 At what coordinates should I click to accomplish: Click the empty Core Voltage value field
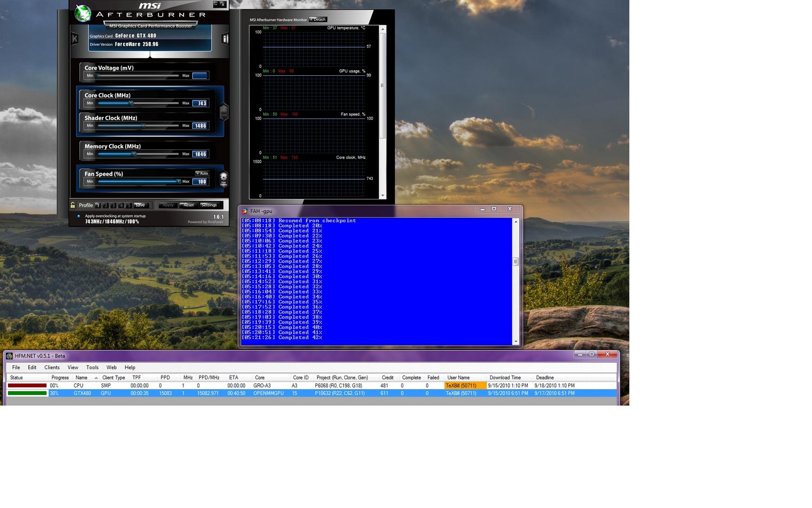(x=200, y=75)
